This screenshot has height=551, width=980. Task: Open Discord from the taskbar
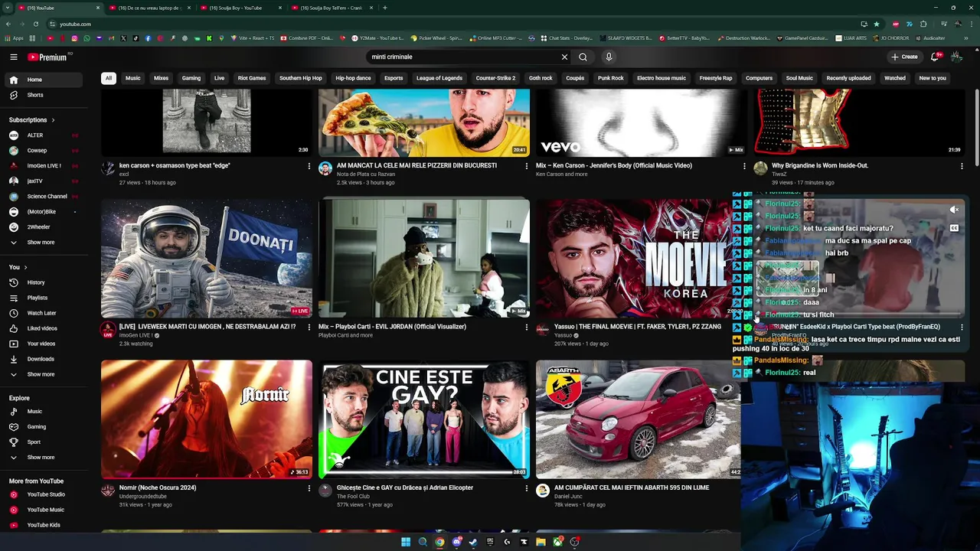[456, 542]
